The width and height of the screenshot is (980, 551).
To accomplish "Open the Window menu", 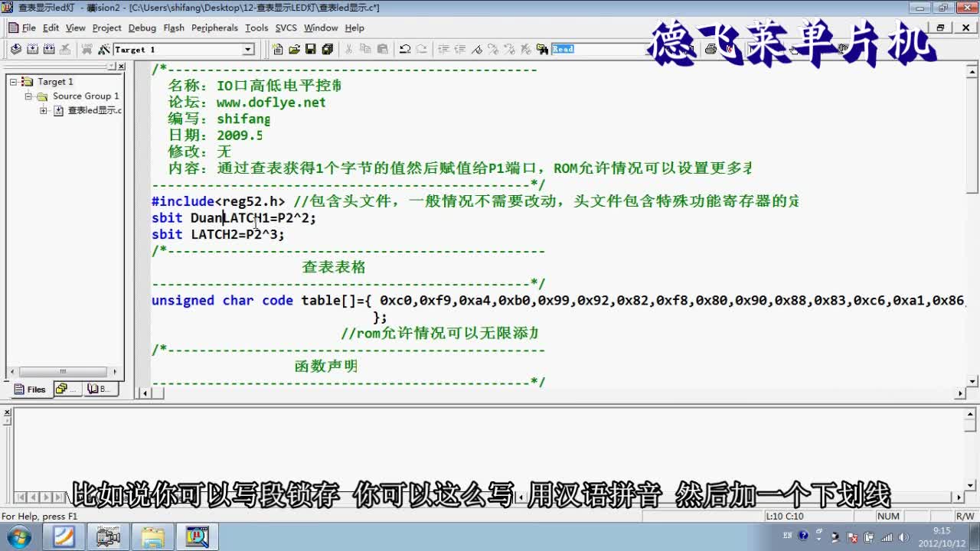I will 321,28.
